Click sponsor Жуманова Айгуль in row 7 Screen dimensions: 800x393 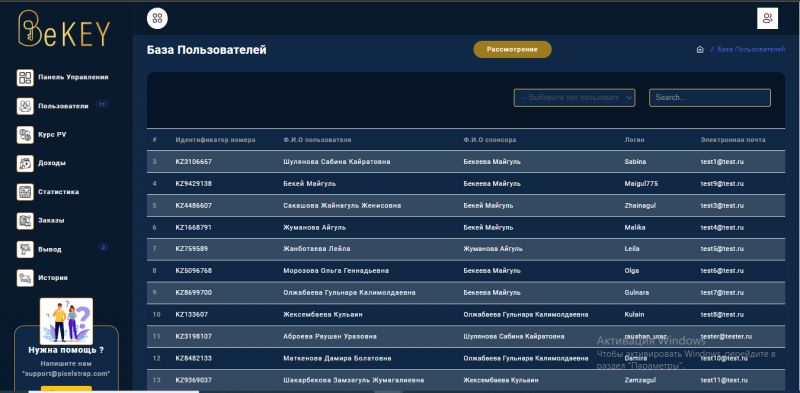tap(493, 249)
